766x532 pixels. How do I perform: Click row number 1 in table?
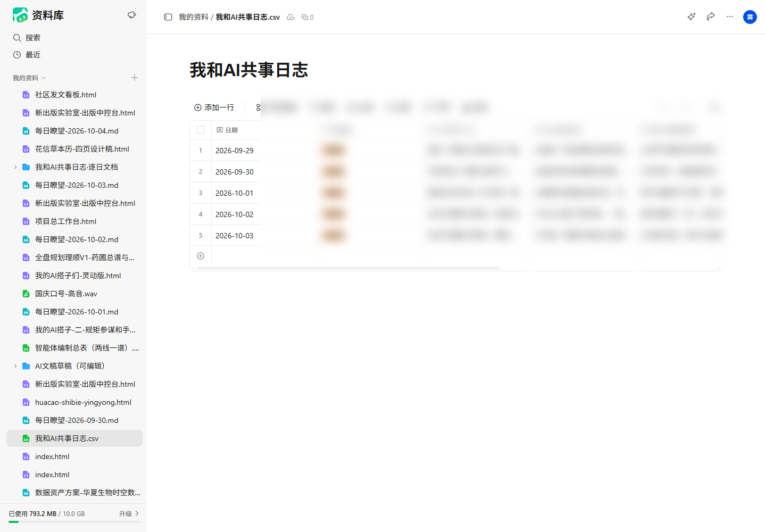pyautogui.click(x=201, y=151)
